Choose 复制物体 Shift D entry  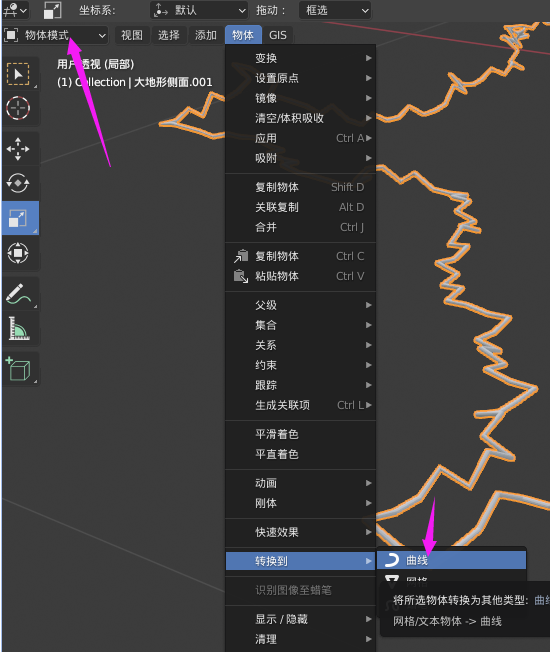point(301,187)
